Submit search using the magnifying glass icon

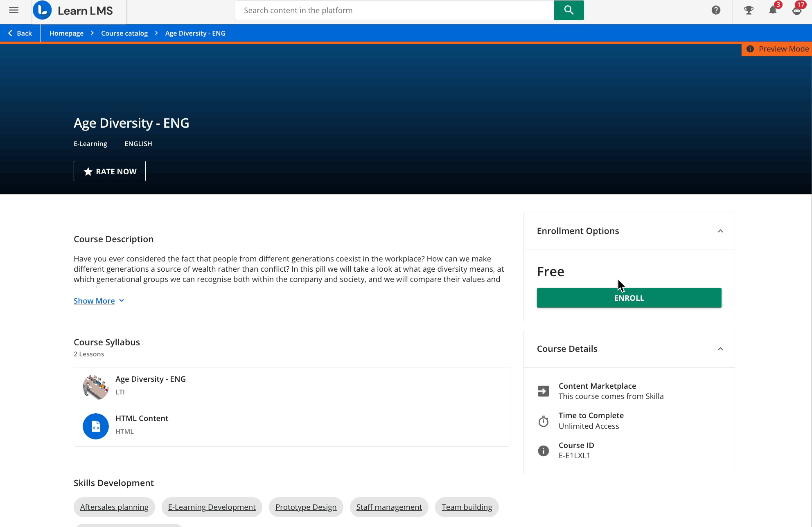point(568,10)
